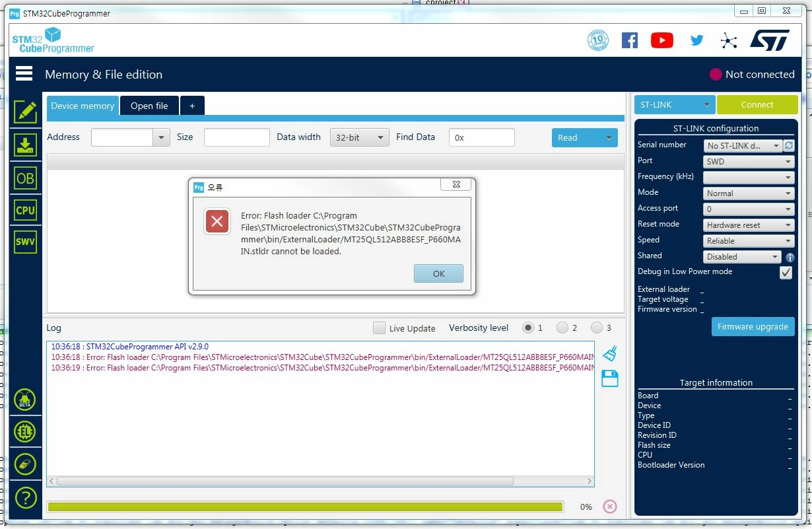Select verbosity level 1
This screenshot has height=529, width=812.
(x=528, y=328)
